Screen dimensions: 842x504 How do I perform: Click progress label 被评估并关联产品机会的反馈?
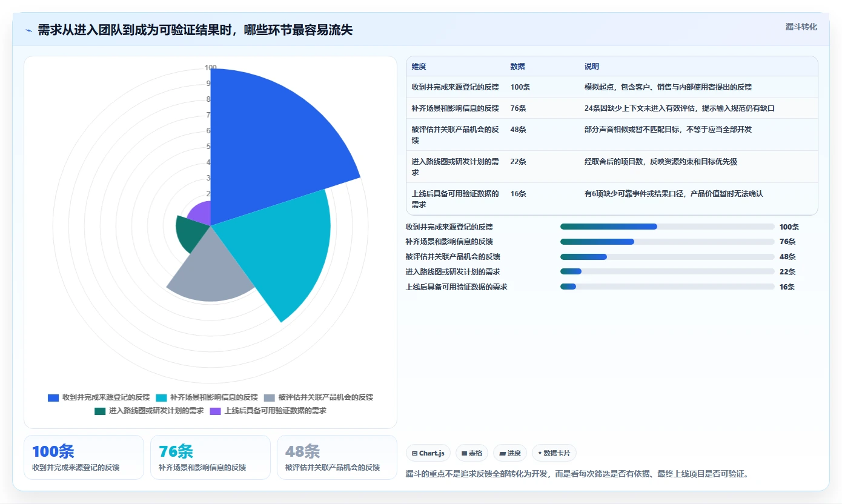453,257
